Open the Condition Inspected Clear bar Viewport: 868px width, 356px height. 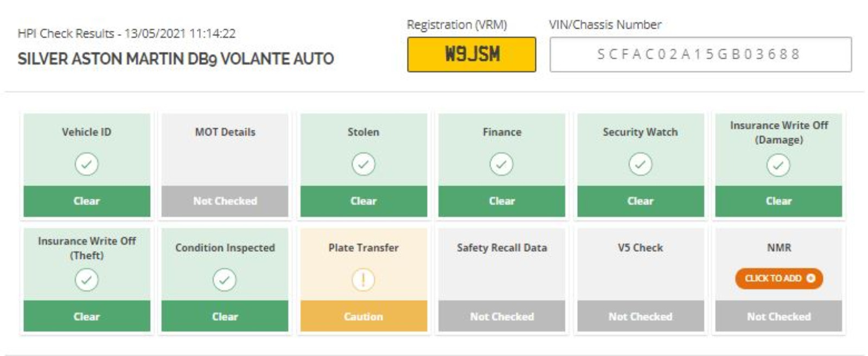[x=225, y=316]
